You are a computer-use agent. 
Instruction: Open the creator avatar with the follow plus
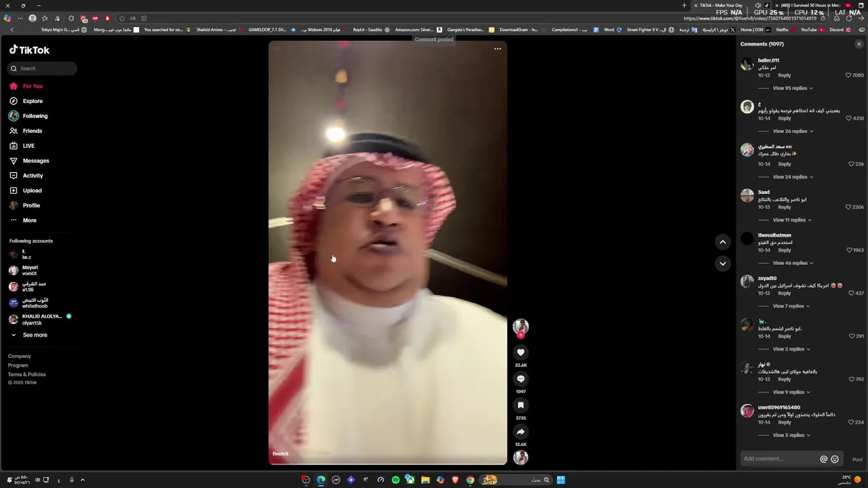click(521, 327)
